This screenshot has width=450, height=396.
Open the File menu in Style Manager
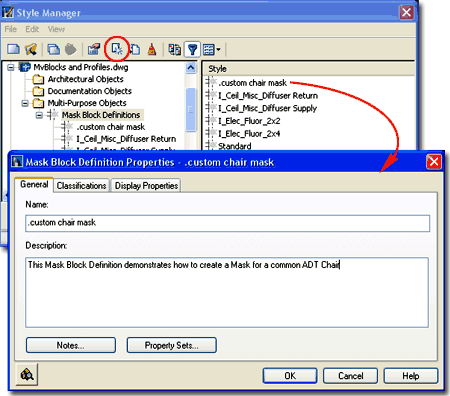pos(11,29)
